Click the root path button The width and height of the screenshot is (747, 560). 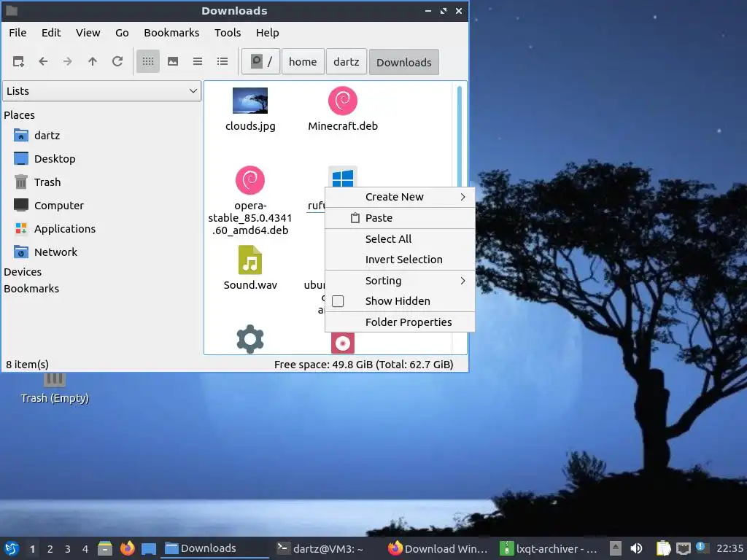click(261, 62)
